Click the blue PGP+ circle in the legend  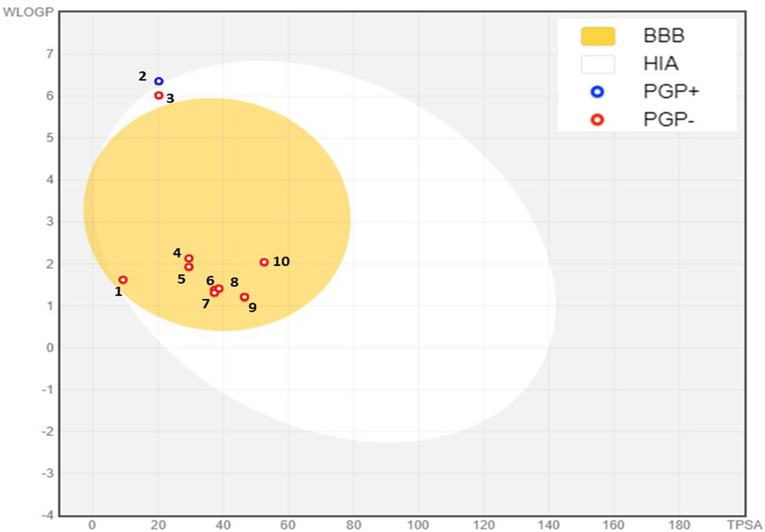click(x=597, y=92)
